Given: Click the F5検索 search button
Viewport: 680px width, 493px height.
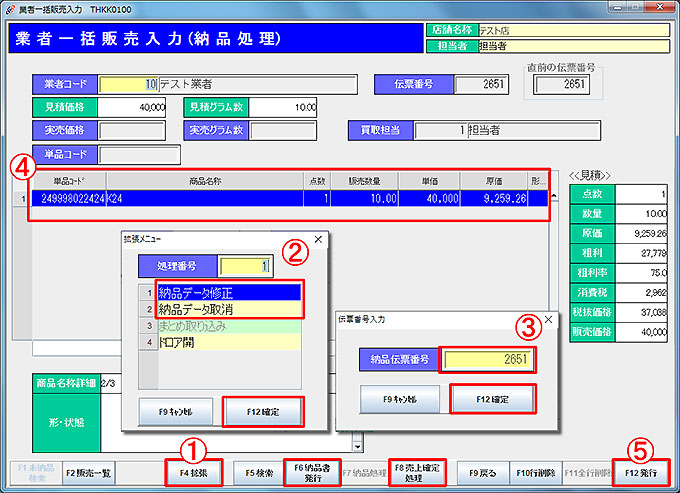Looking at the screenshot, I should 258,470.
